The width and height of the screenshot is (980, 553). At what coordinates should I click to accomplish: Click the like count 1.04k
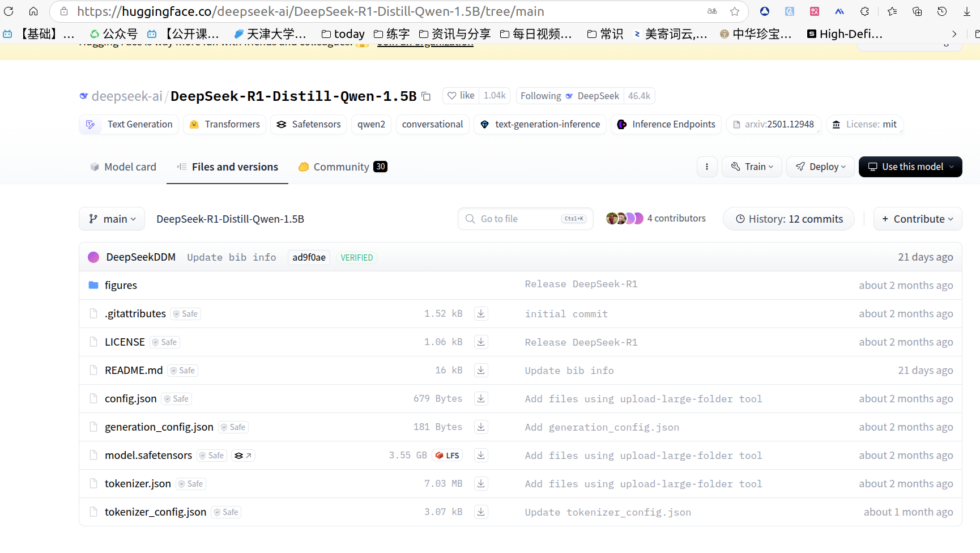point(495,96)
